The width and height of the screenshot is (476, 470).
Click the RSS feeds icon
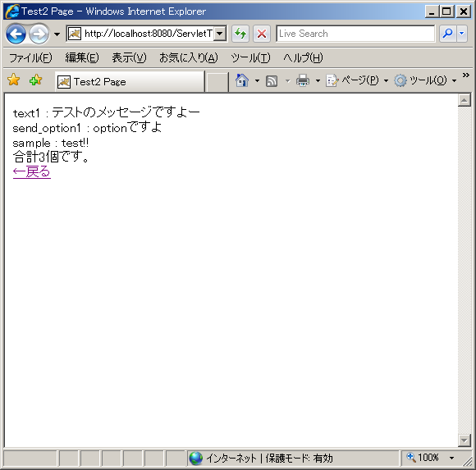point(272,81)
